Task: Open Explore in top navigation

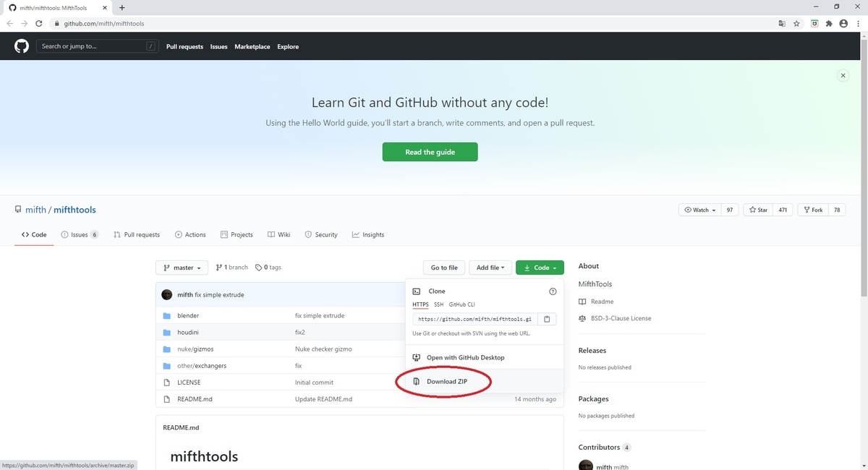Action: click(287, 46)
